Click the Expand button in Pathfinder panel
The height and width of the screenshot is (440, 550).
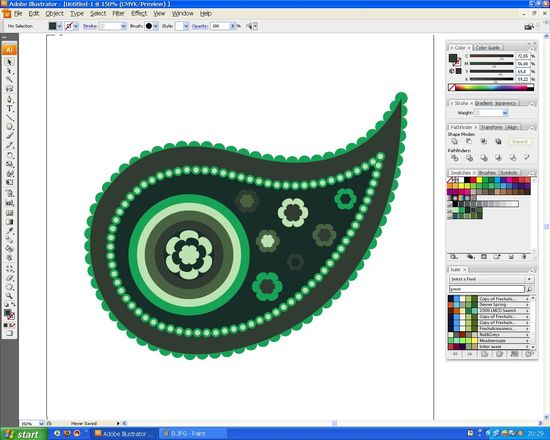pos(520,141)
